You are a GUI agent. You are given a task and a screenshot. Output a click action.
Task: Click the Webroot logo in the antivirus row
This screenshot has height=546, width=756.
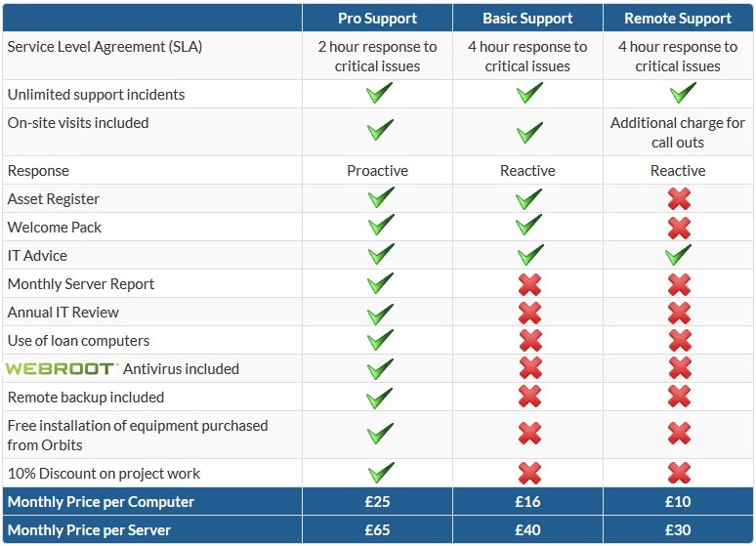click(63, 369)
